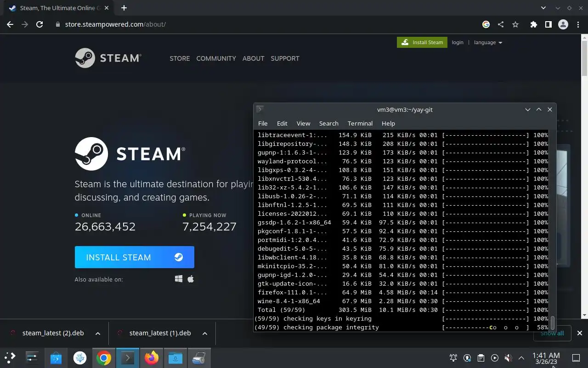Open Chrome three-dot menu
Viewport: 588px width, 368px height.
click(x=578, y=24)
